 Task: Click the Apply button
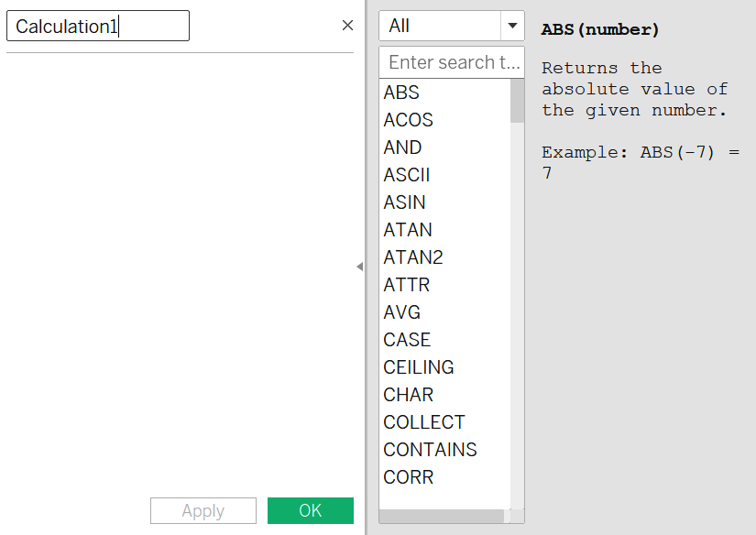coord(203,510)
